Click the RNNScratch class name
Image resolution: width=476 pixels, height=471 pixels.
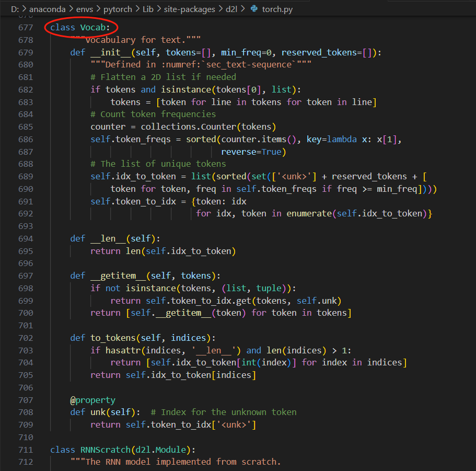tap(106, 450)
